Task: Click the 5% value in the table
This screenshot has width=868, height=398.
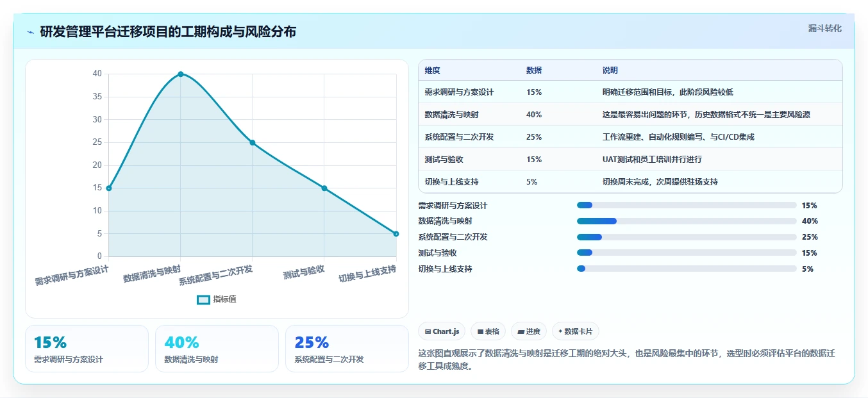Action: (x=532, y=182)
